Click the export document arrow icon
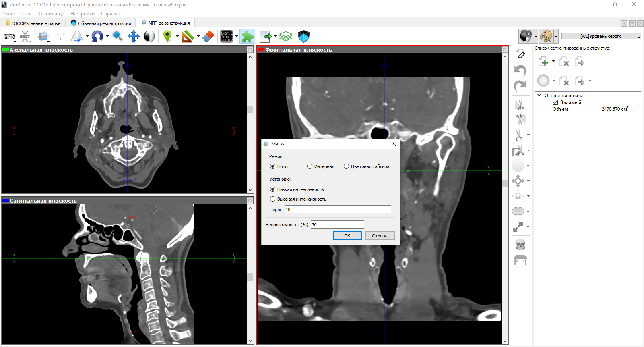 pyautogui.click(x=266, y=36)
